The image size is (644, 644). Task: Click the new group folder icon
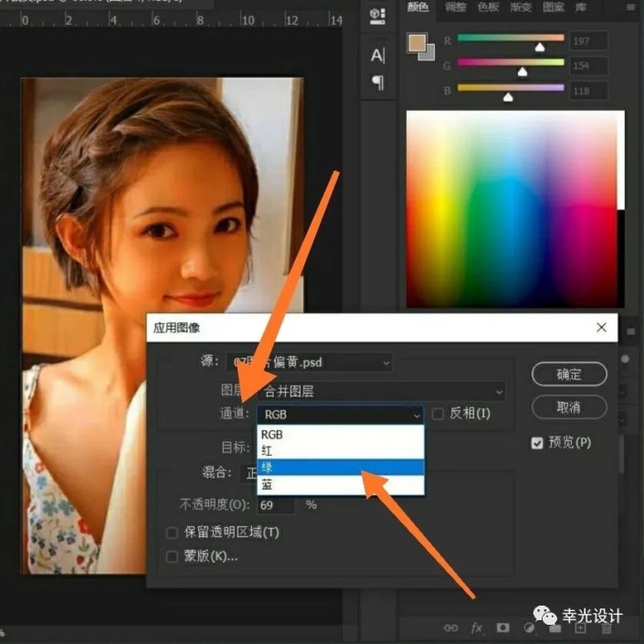(554, 628)
